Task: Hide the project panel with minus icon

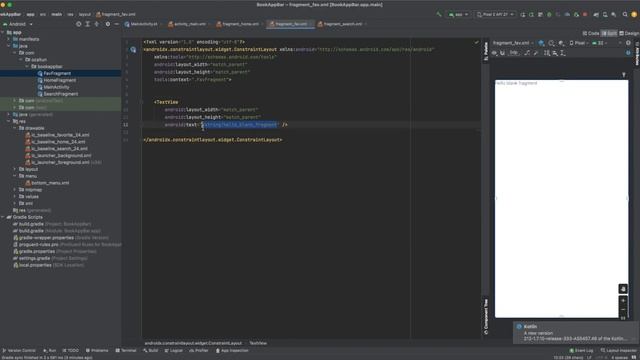Action: (x=116, y=24)
